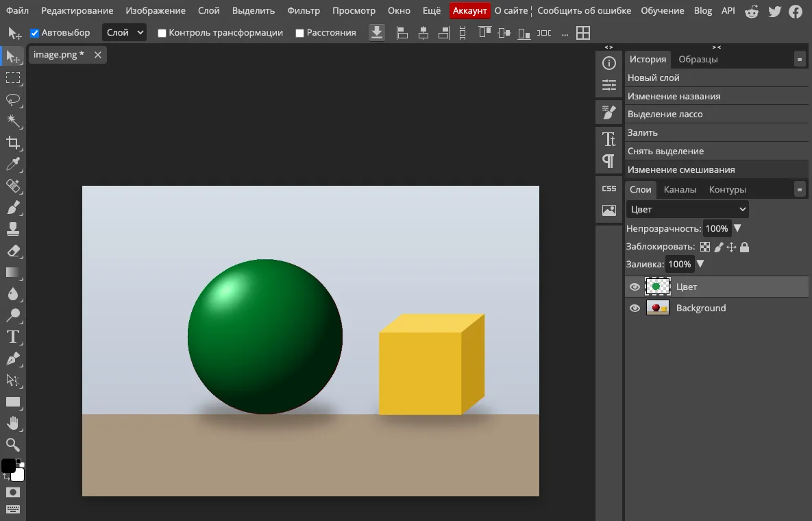
Task: Select the Crop tool
Action: click(13, 143)
